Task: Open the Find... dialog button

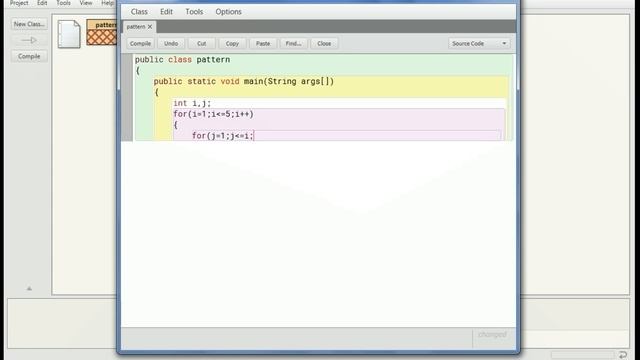Action: click(293, 43)
